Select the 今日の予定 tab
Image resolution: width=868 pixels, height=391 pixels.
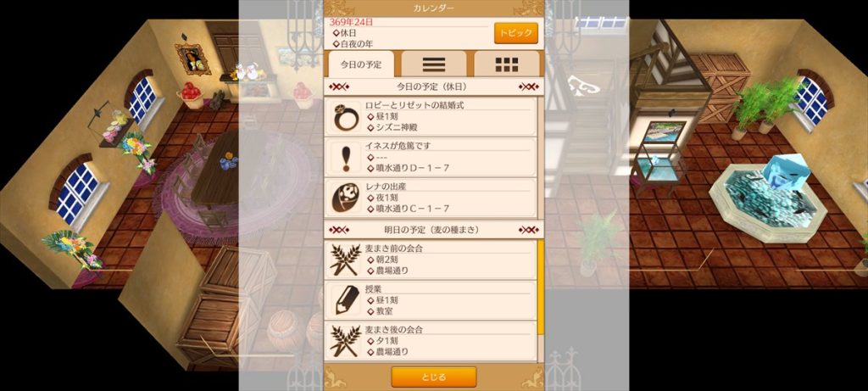point(361,64)
